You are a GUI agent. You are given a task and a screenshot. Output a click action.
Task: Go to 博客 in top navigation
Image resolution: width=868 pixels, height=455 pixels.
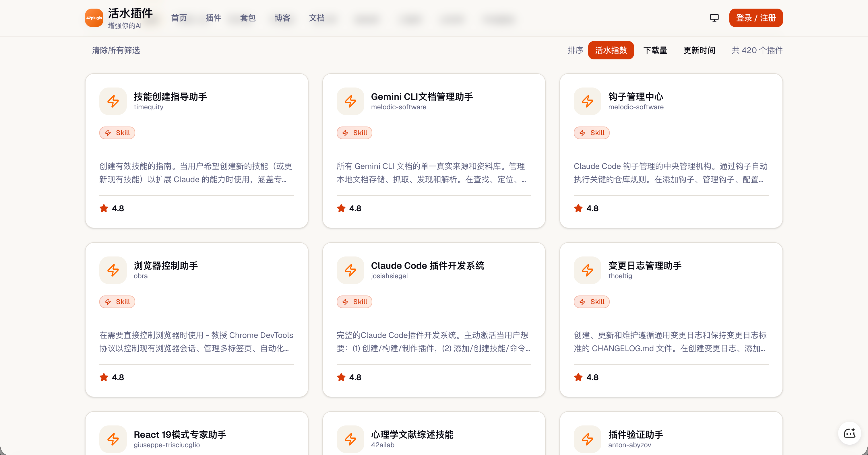pos(282,18)
